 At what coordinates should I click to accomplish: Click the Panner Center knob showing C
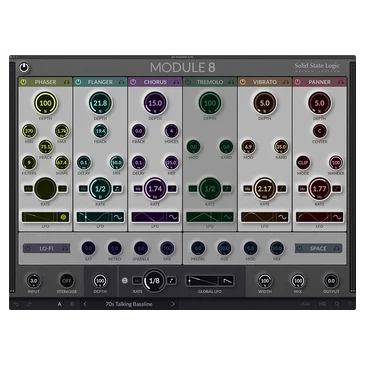pos(319,131)
